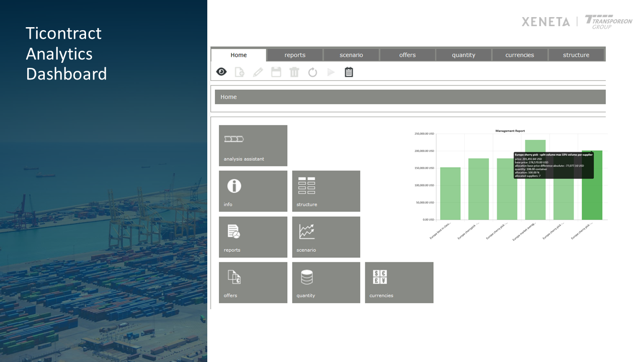Image resolution: width=644 pixels, height=362 pixels.
Task: Click the 200,000.00 USD axis label
Action: pos(425,151)
